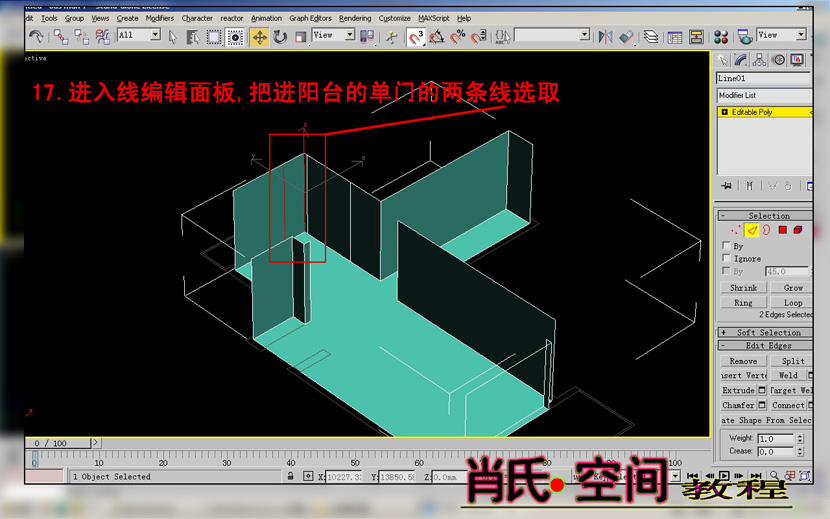The height and width of the screenshot is (519, 830).
Task: Toggle the Percent Snap icon
Action: click(457, 37)
